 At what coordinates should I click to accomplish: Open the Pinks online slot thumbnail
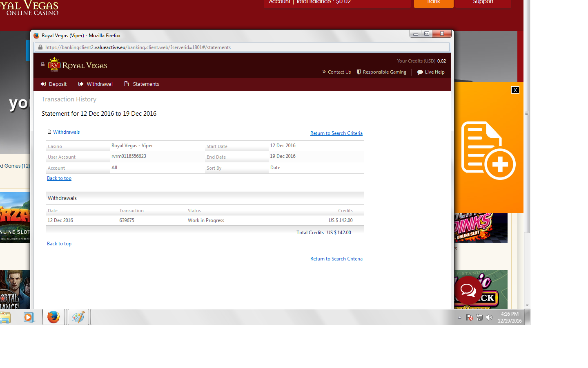[481, 228]
